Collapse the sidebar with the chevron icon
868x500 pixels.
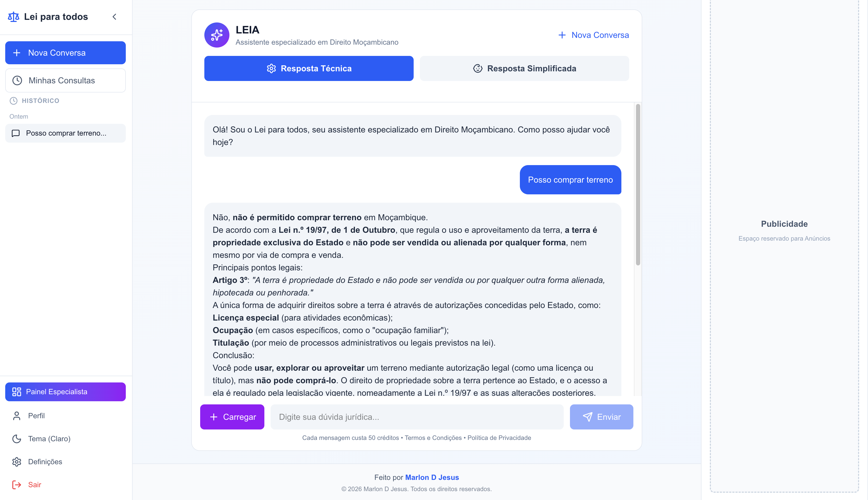pos(114,16)
